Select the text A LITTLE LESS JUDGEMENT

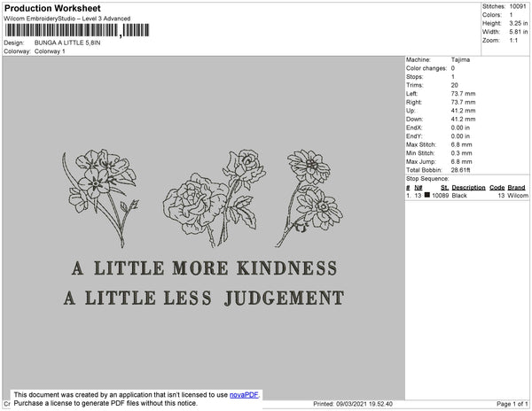(x=204, y=299)
